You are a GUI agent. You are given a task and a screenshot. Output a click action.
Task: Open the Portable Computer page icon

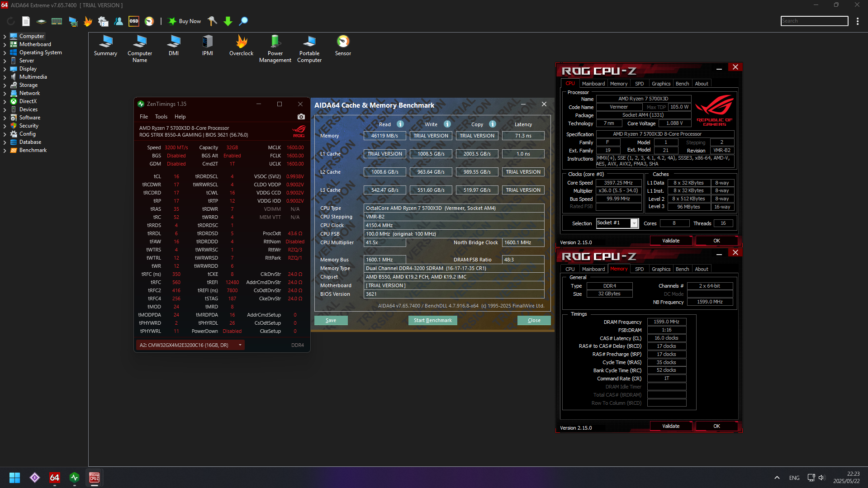click(309, 49)
